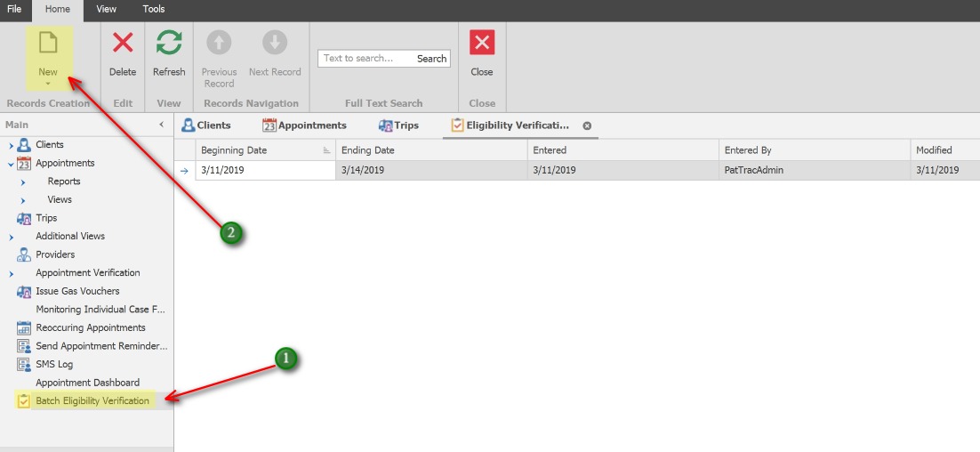Click the Send Appointment Reminder icon

[24, 346]
